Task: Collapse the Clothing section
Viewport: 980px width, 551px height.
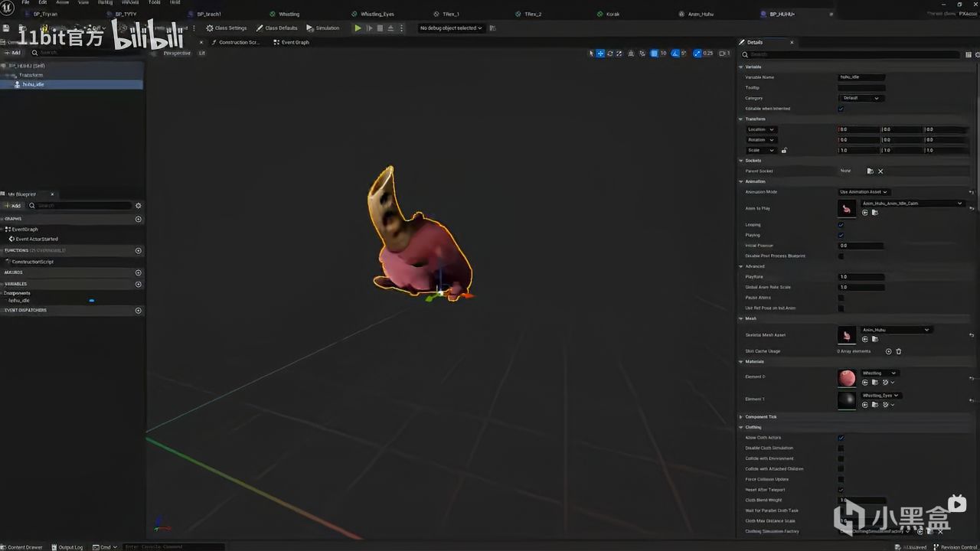Action: click(741, 428)
